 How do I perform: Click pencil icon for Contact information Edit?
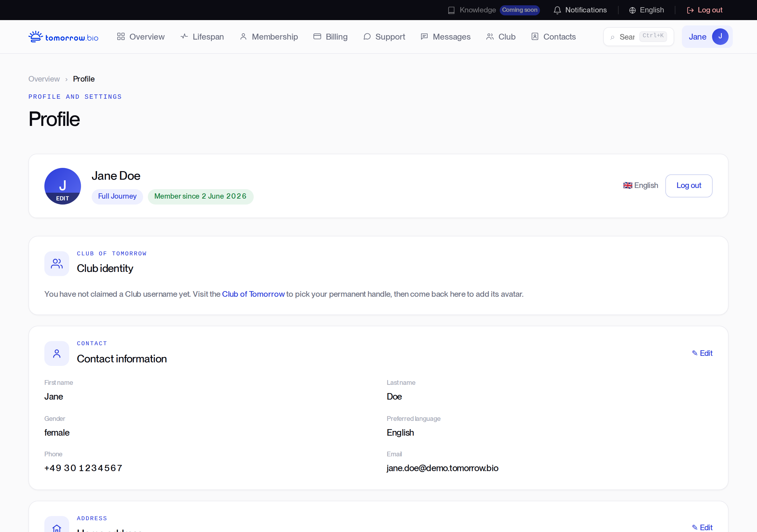click(x=695, y=353)
